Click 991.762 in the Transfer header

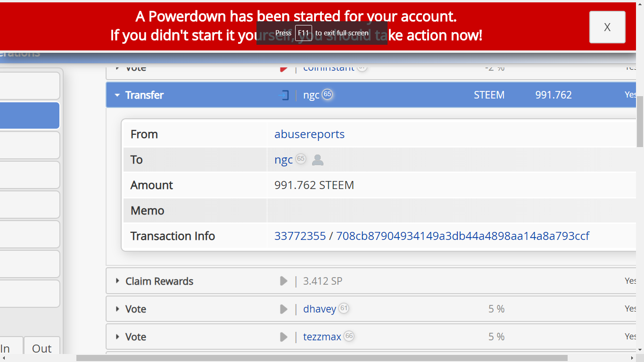[553, 95]
